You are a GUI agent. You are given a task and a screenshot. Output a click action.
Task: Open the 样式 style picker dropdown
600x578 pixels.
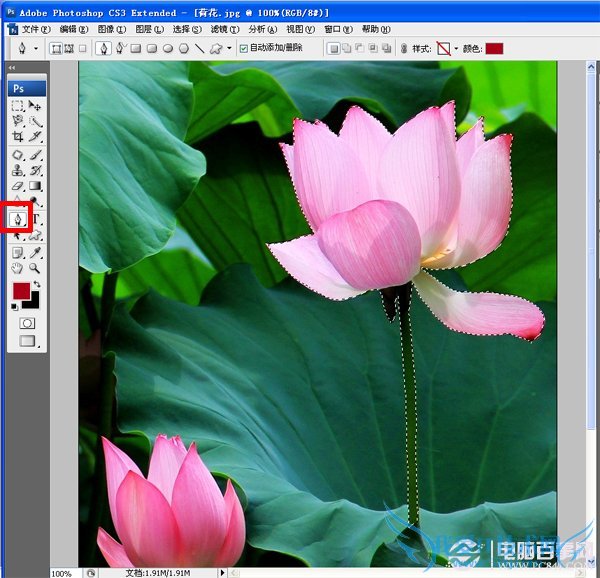coord(457,48)
